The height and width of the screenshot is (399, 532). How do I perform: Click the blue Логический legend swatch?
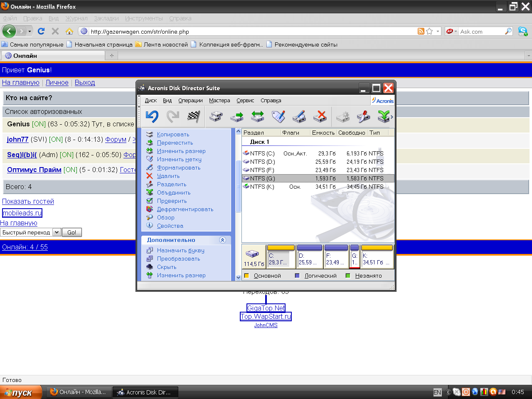click(297, 276)
